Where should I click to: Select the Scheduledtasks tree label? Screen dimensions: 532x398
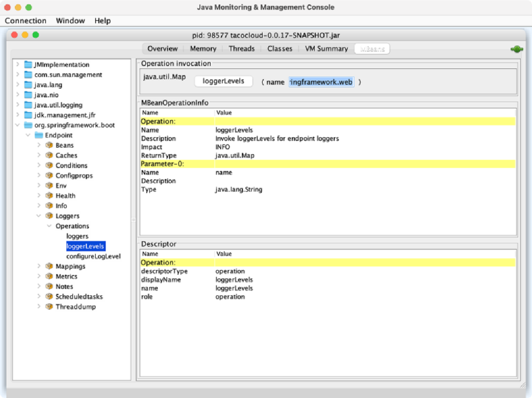79,296
